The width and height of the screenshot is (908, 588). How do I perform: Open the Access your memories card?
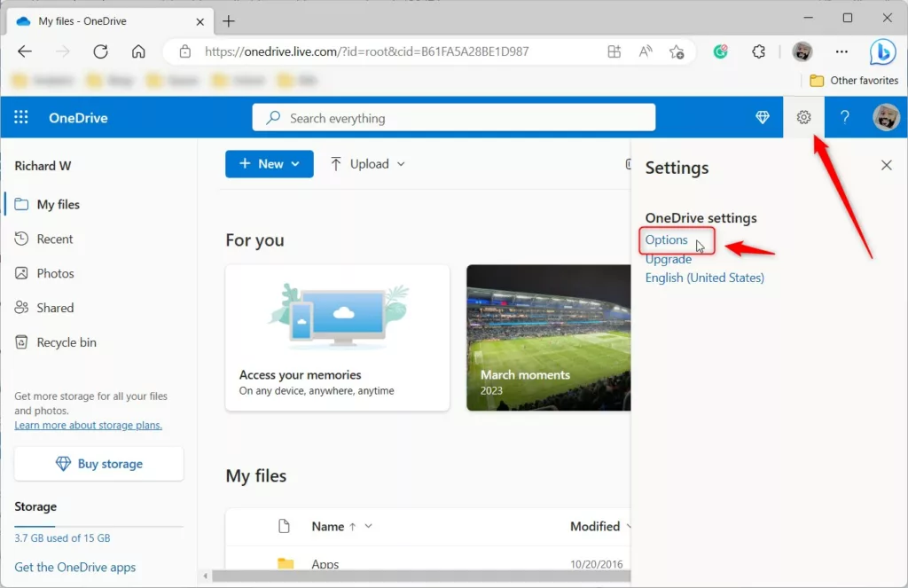pos(337,338)
